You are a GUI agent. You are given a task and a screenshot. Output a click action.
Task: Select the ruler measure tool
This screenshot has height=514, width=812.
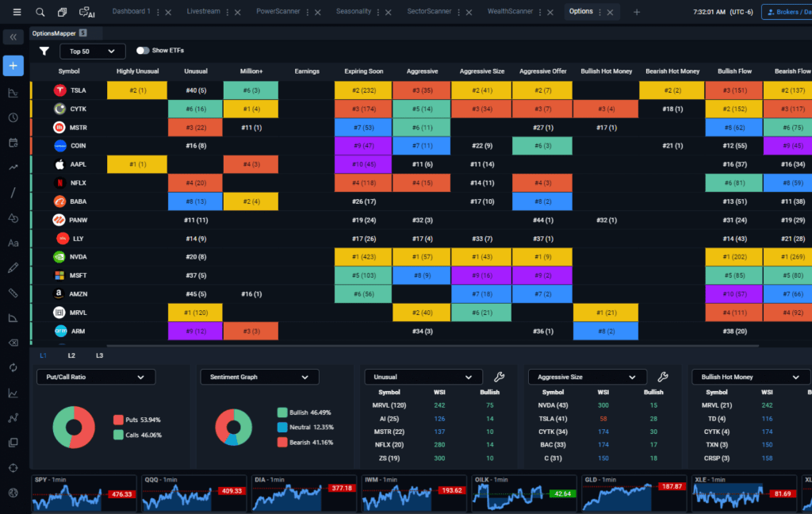tap(13, 293)
